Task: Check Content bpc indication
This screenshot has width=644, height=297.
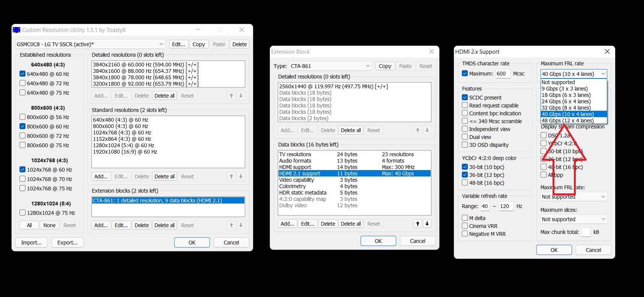Action: click(x=465, y=113)
